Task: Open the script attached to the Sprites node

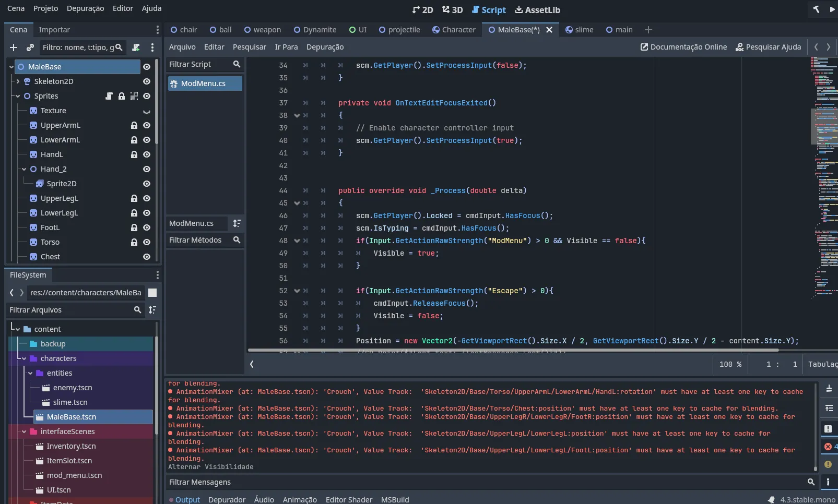Action: 109,96
